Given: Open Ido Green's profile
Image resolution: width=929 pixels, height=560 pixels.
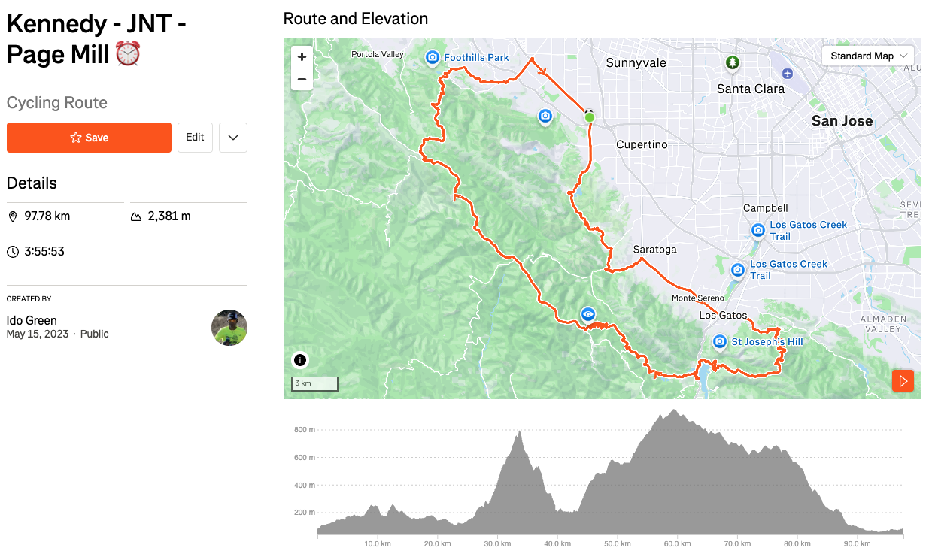Looking at the screenshot, I should click(x=32, y=320).
